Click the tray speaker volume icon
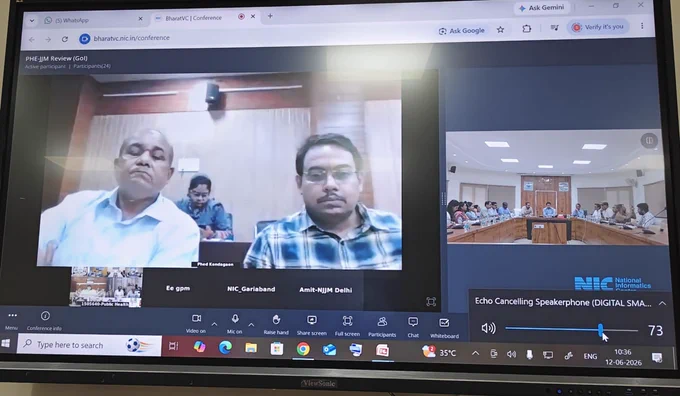This screenshot has width=680, height=396. pyautogui.click(x=512, y=354)
